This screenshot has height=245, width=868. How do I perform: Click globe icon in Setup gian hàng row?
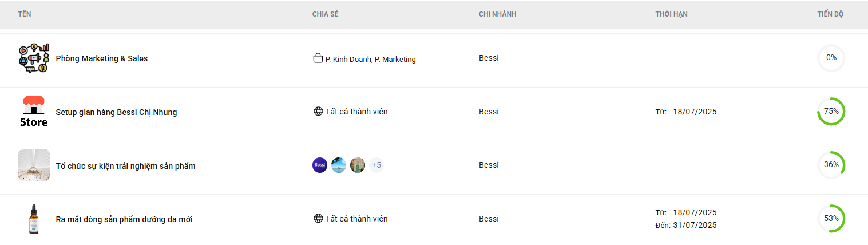pos(318,112)
